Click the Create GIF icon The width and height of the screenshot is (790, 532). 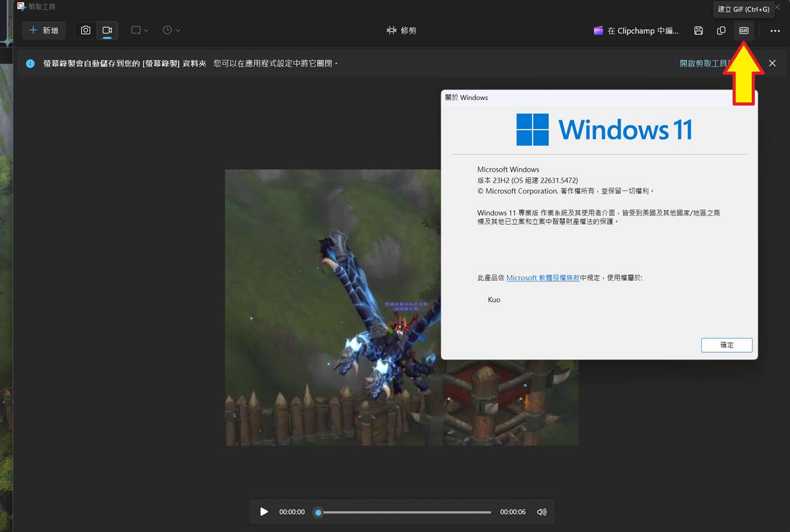pyautogui.click(x=744, y=30)
